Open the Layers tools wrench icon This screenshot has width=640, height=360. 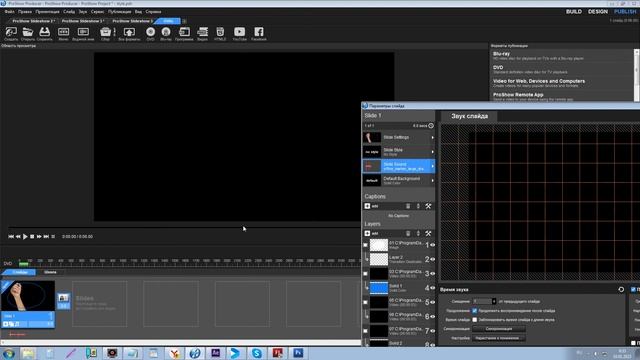point(428,233)
